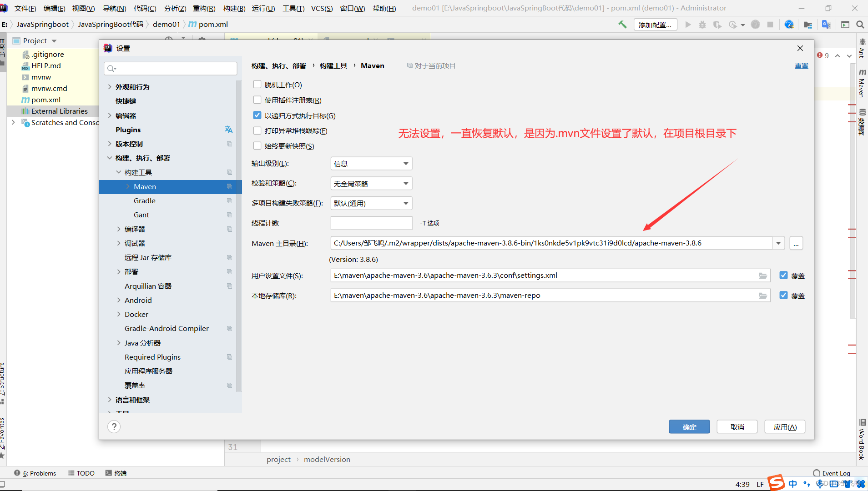
Task: Open Word Book tool window on right
Action: click(862, 440)
